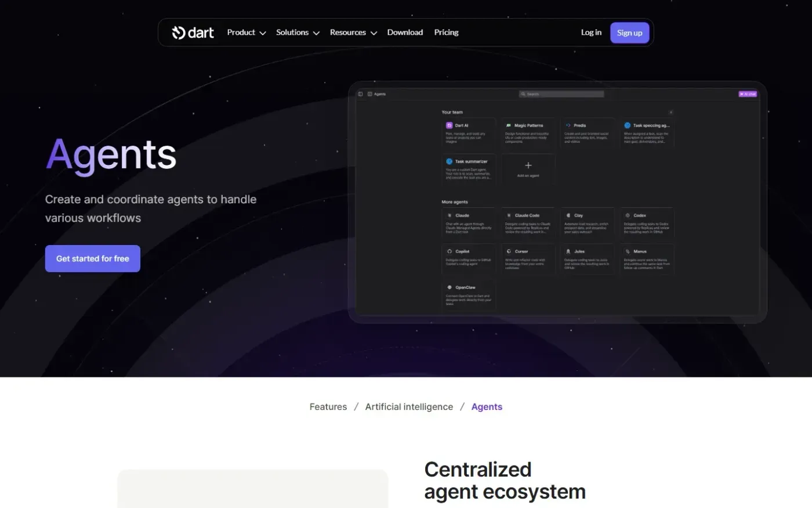Click the 'Centralized agent ecosystem' heading
Image resolution: width=812 pixels, height=508 pixels.
505,481
